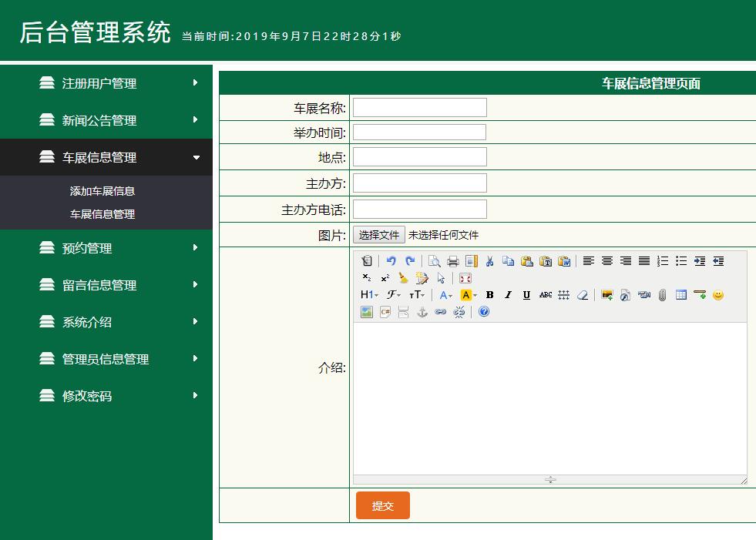Focus the 车展名称 input field
This screenshot has height=540, width=756.
coord(420,108)
